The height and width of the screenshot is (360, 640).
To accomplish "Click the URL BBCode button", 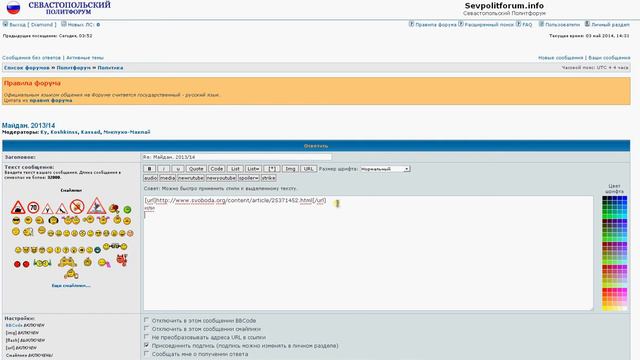I will tap(309, 169).
